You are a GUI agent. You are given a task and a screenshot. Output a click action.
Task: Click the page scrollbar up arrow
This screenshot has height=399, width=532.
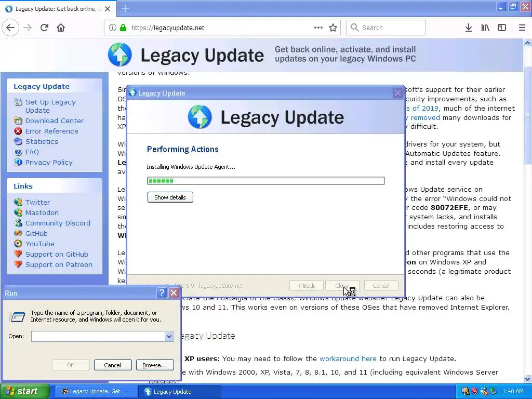(x=527, y=43)
